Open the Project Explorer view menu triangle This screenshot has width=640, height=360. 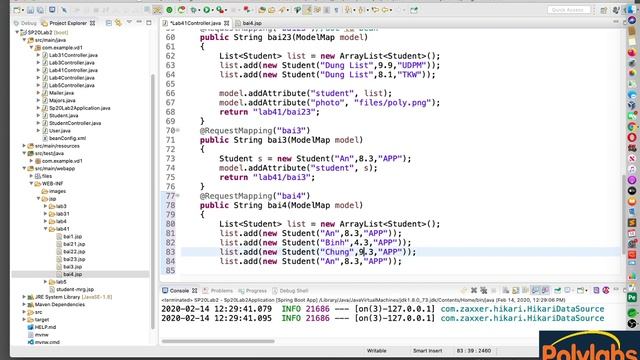[129, 22]
